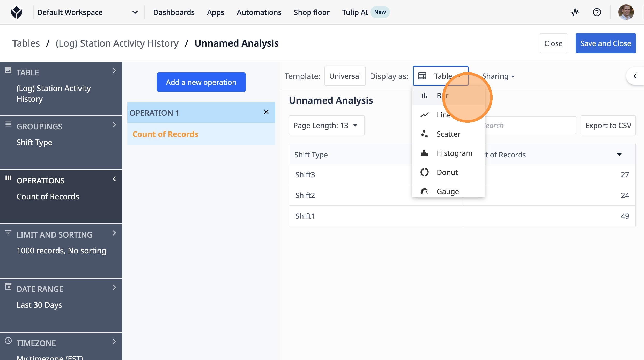Click the help question mark icon

(x=597, y=12)
